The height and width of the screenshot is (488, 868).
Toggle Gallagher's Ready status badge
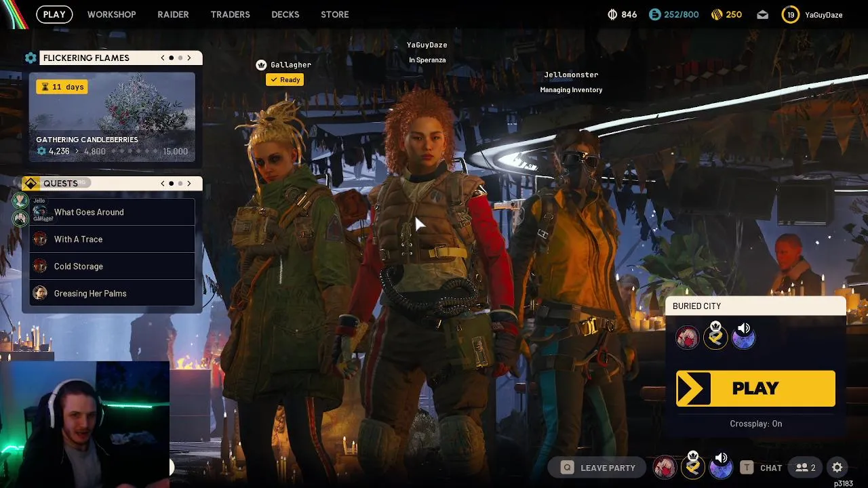(x=285, y=80)
